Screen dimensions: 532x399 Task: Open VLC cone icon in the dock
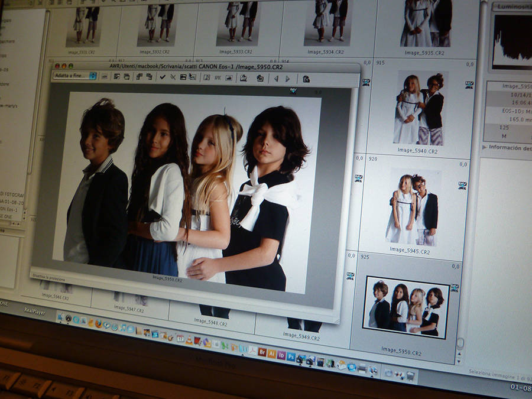click(189, 339)
